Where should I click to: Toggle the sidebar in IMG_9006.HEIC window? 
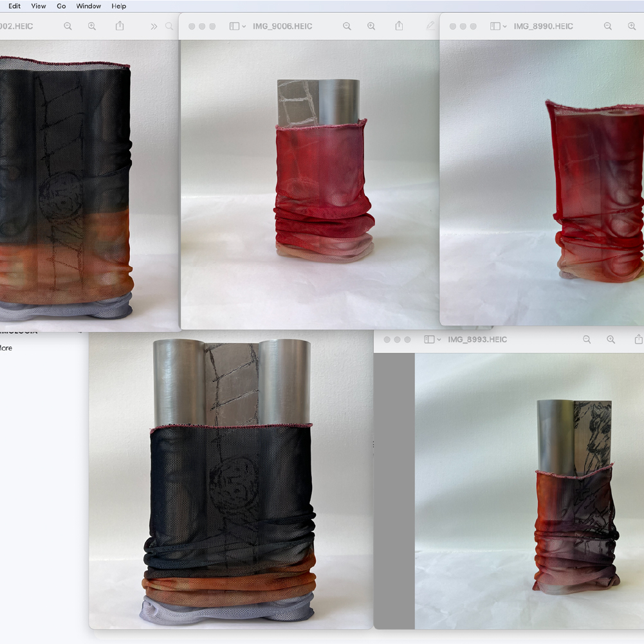pyautogui.click(x=234, y=26)
